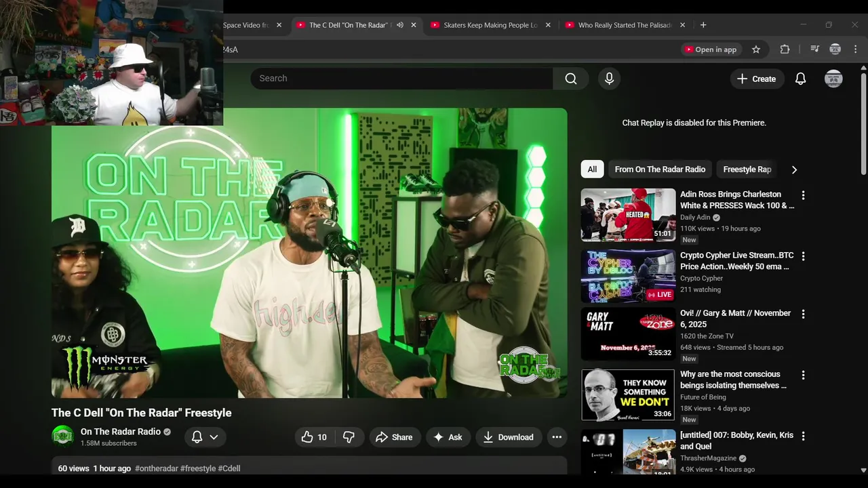This screenshot has width=868, height=488.
Task: Open Daily Adin channel name
Action: 695,218
